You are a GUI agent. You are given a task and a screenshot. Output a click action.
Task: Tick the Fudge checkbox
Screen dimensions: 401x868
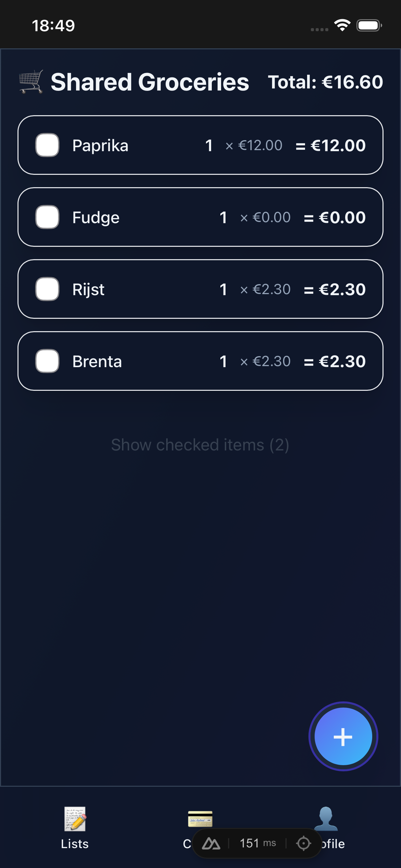pos(47,217)
